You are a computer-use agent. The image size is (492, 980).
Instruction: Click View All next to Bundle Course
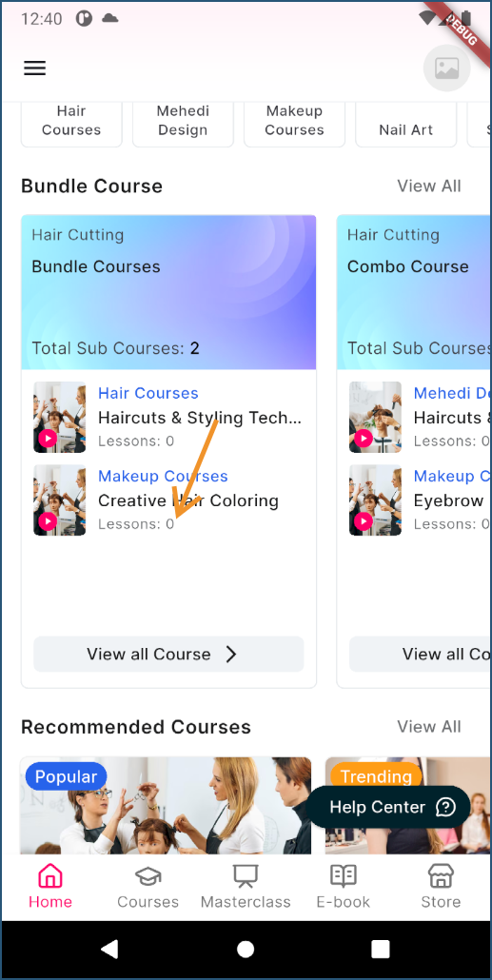tap(429, 186)
